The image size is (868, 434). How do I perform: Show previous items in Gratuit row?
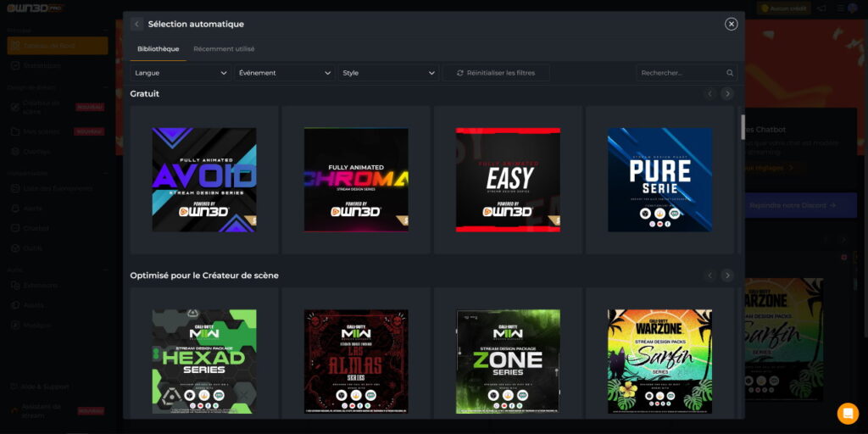tap(710, 93)
